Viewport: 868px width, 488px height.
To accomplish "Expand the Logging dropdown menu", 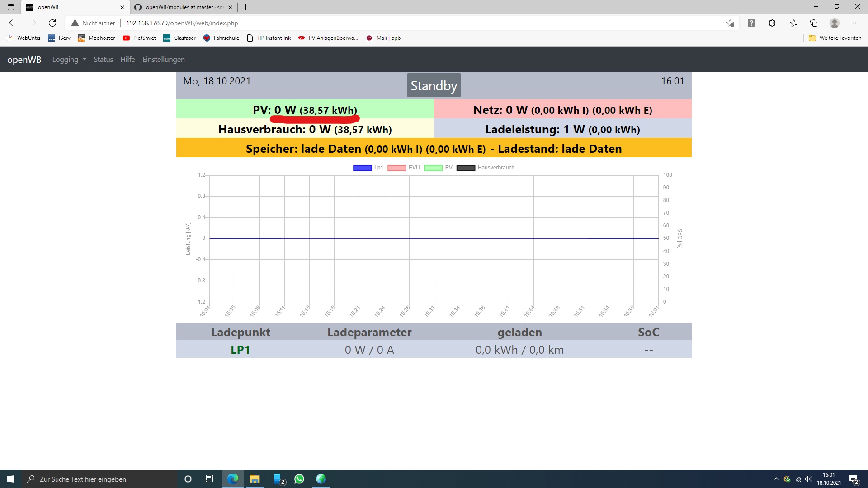I will (x=69, y=60).
